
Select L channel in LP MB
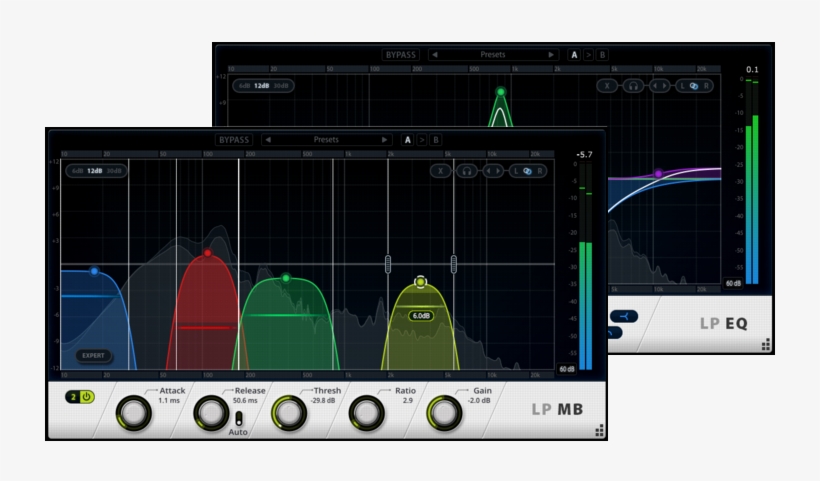tap(516, 171)
